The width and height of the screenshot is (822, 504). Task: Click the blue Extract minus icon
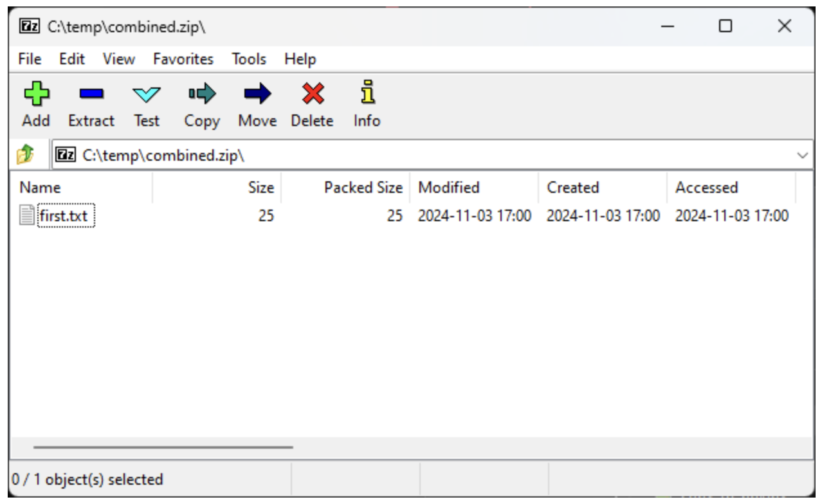click(x=91, y=95)
